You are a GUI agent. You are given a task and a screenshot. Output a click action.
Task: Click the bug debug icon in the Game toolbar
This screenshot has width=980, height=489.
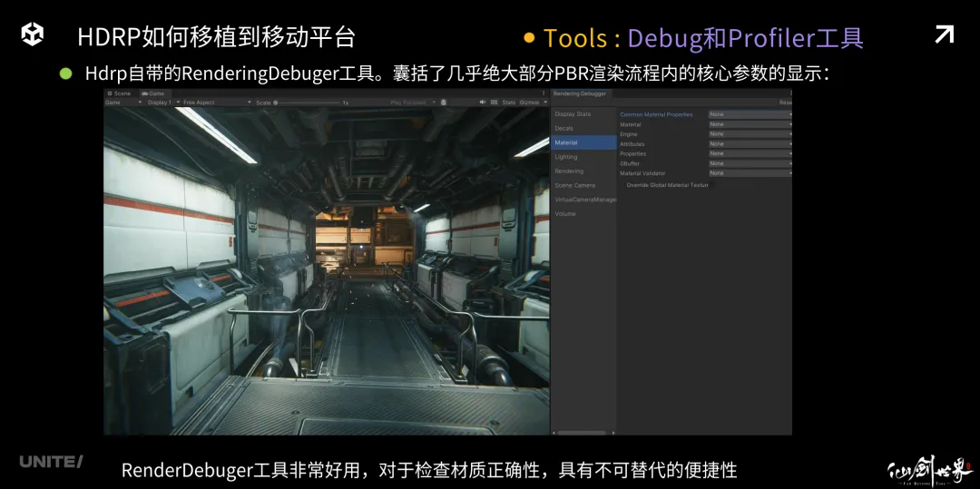(443, 102)
